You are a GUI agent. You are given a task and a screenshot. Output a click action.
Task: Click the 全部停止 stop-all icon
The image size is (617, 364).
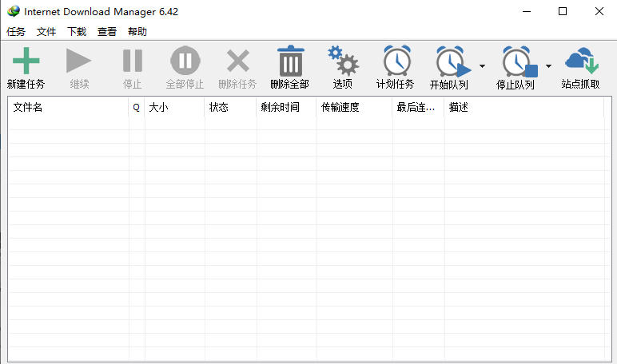click(x=185, y=61)
